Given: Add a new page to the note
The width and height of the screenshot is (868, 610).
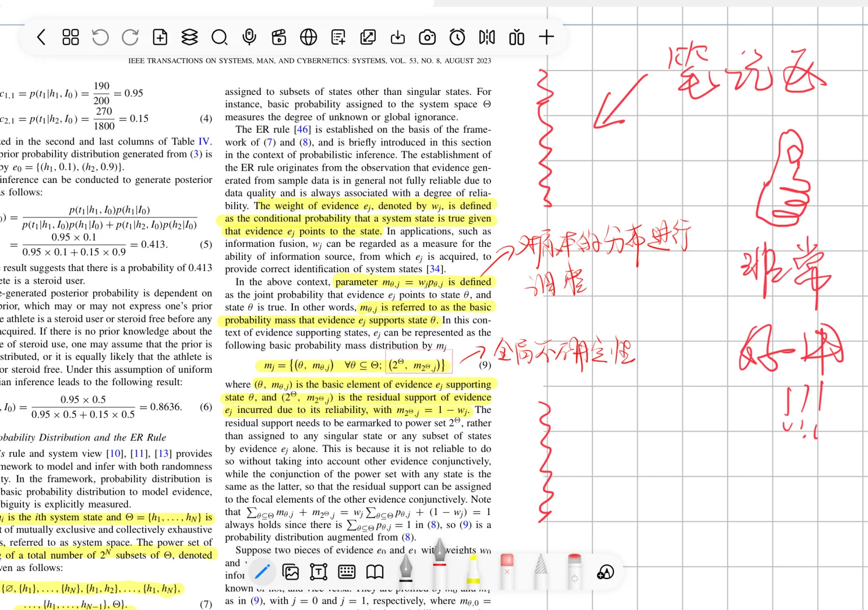Looking at the screenshot, I should (160, 37).
